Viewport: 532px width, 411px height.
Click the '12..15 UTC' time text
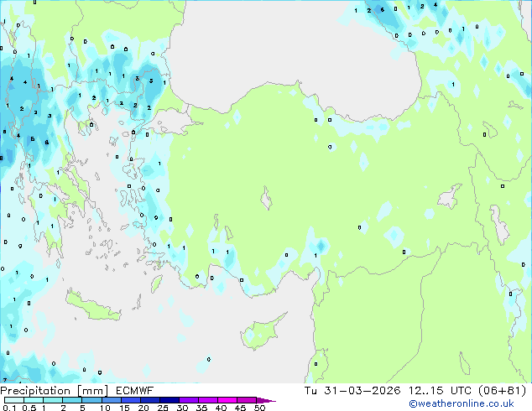pos(440,391)
